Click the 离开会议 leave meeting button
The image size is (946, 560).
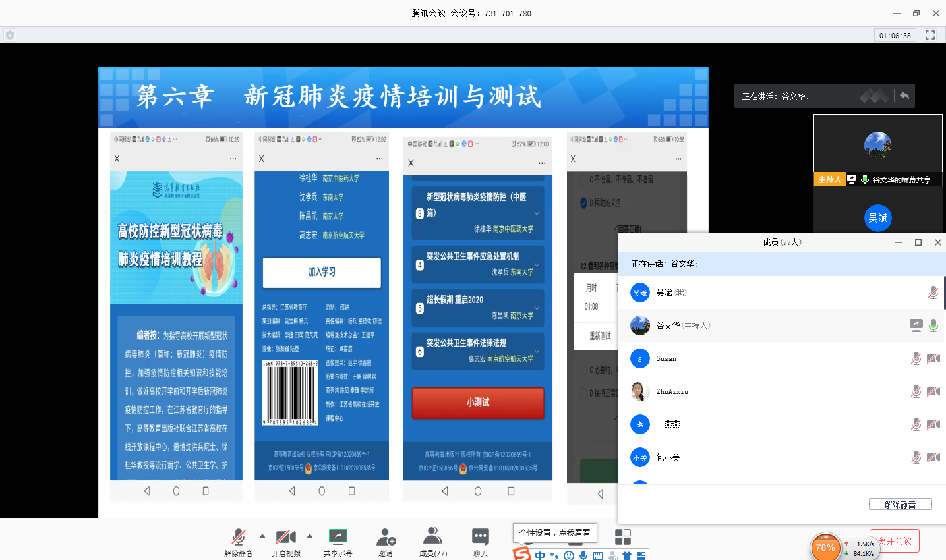coord(894,540)
